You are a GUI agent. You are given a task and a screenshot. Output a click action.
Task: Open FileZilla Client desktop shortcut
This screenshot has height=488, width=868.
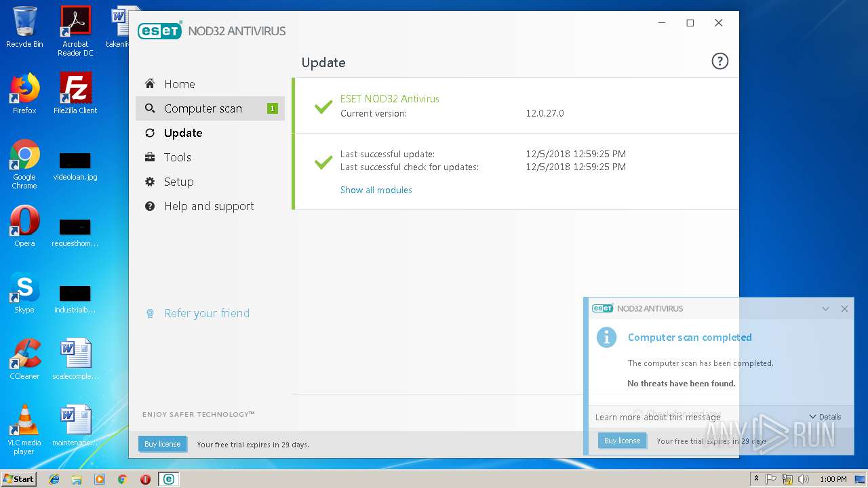point(75,94)
